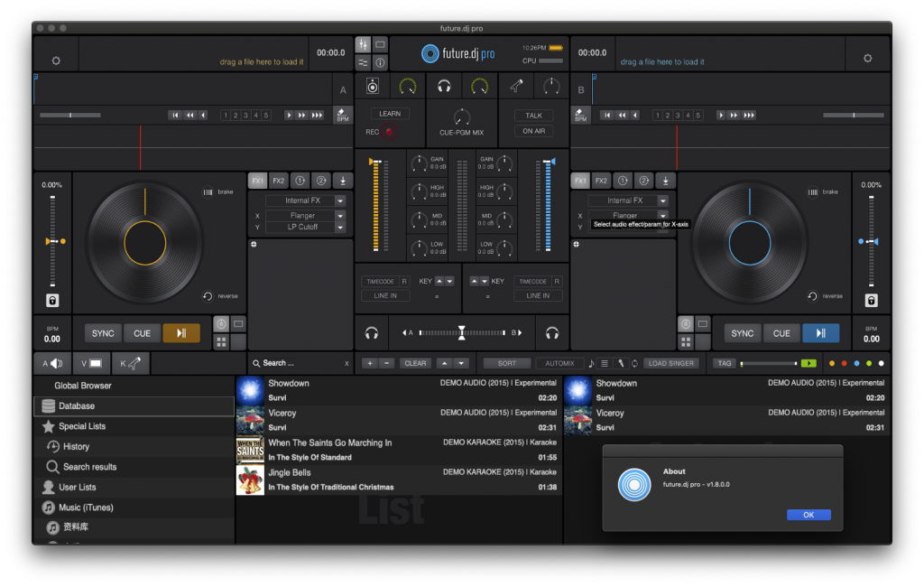The image size is (924, 587).
Task: Lower key with deck A key down arrow
Action: (x=449, y=282)
